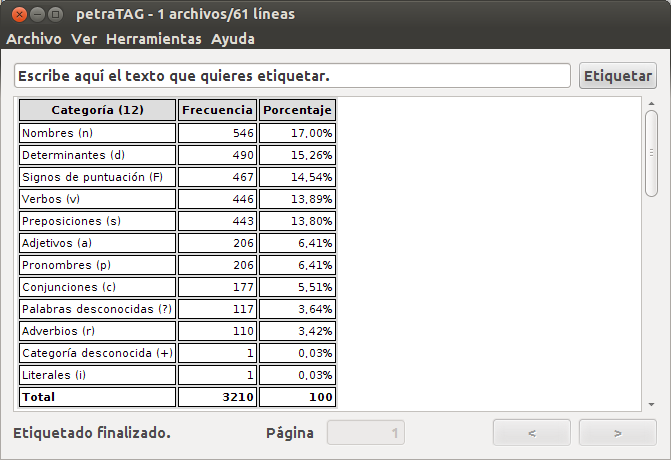Open the Ver menu
This screenshot has height=460, width=671.
[x=83, y=39]
